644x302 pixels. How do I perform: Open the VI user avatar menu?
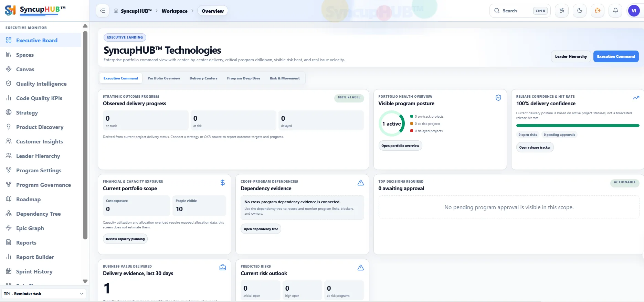[x=634, y=11]
